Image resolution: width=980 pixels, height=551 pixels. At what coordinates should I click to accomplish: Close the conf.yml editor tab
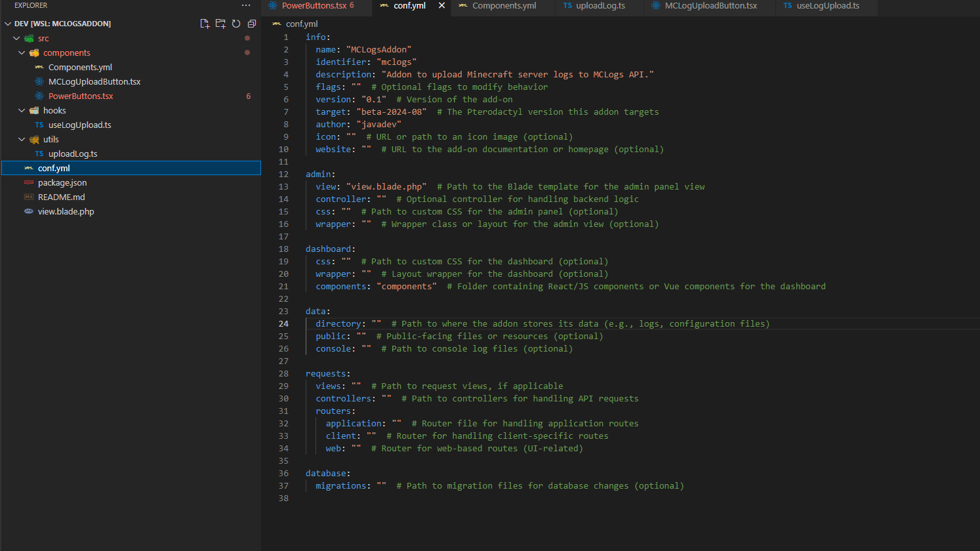[441, 5]
